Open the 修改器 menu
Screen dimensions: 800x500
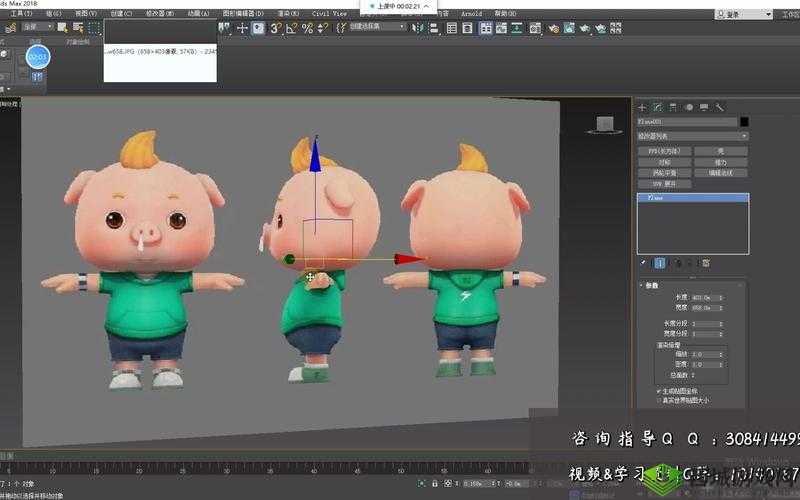click(x=160, y=14)
